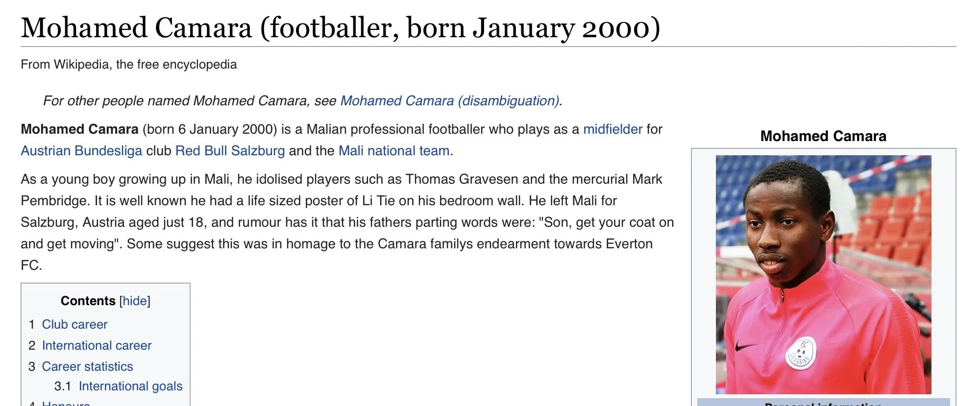Image resolution: width=980 pixels, height=406 pixels.
Task: Click the Contents box heading label
Action: tap(88, 301)
